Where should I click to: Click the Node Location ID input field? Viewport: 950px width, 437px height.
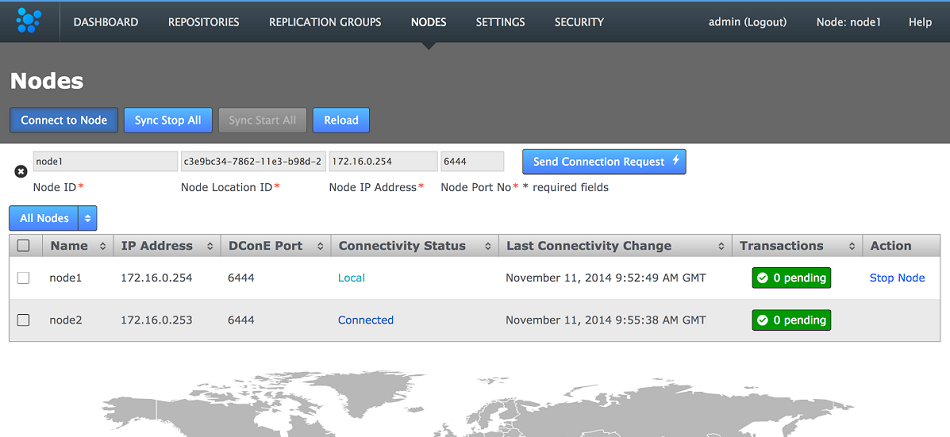(x=254, y=161)
